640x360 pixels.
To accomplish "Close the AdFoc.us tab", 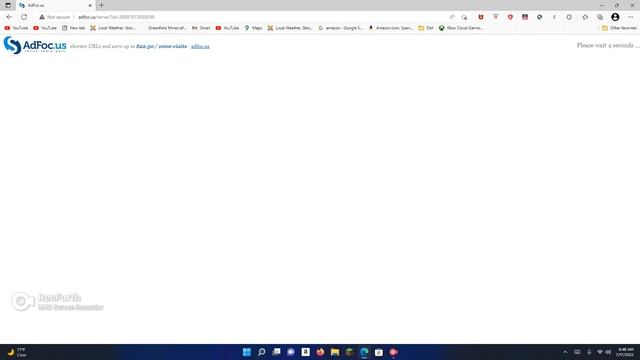I will click(90, 5).
